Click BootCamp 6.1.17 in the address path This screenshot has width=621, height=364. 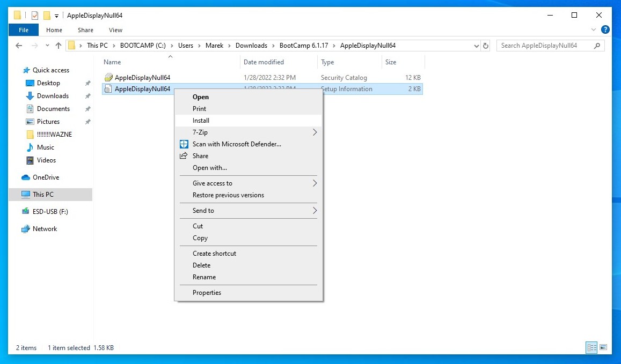click(304, 46)
